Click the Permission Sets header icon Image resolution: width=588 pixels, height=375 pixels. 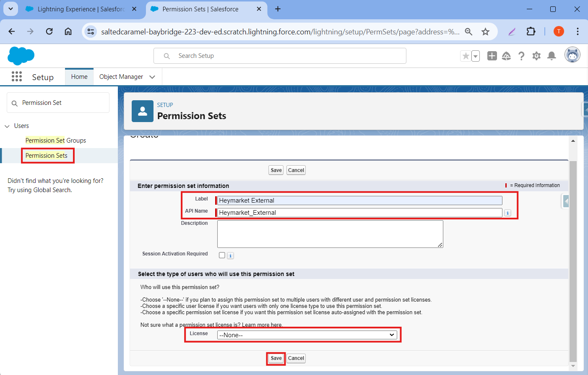pyautogui.click(x=143, y=111)
